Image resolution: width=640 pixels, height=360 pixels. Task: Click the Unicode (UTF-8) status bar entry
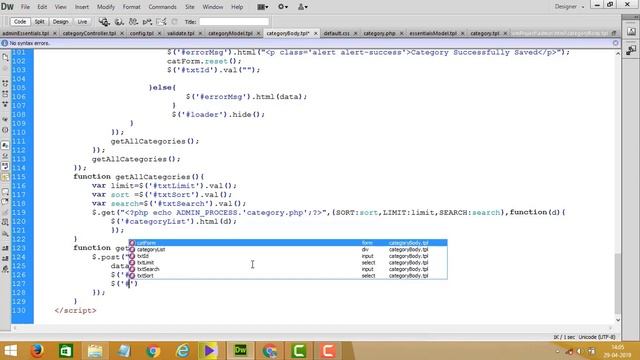point(597,337)
